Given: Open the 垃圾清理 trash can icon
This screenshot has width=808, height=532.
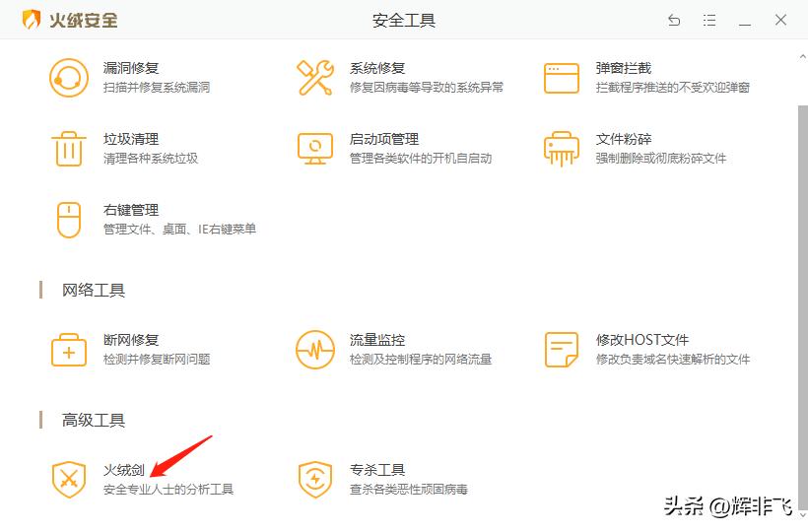Looking at the screenshot, I should point(69,149).
